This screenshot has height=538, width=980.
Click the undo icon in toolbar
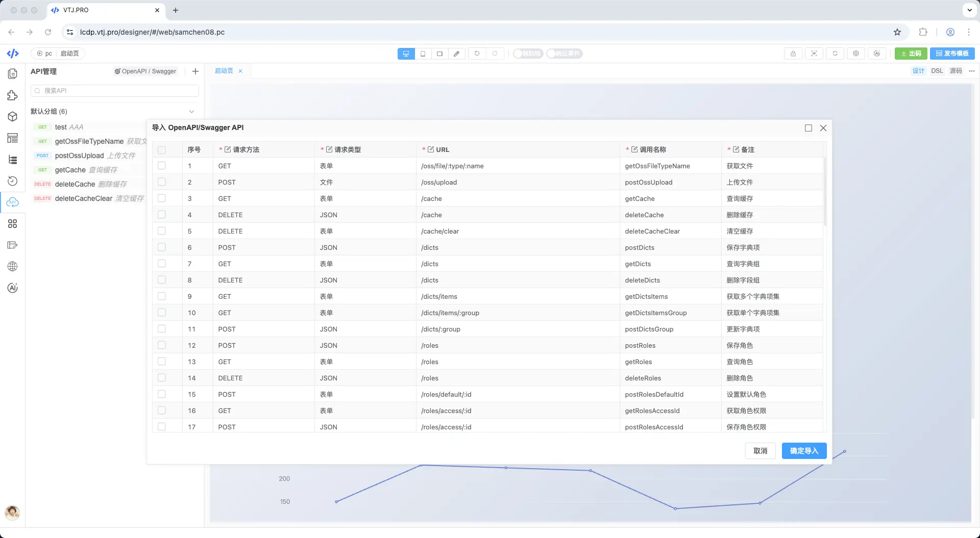(x=477, y=54)
